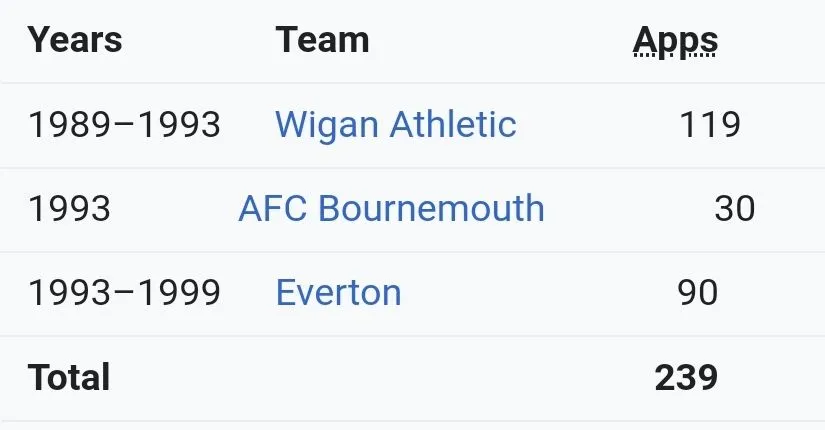This screenshot has width=825, height=430.
Task: Select the 1993–1999 years cell
Action: 124,293
